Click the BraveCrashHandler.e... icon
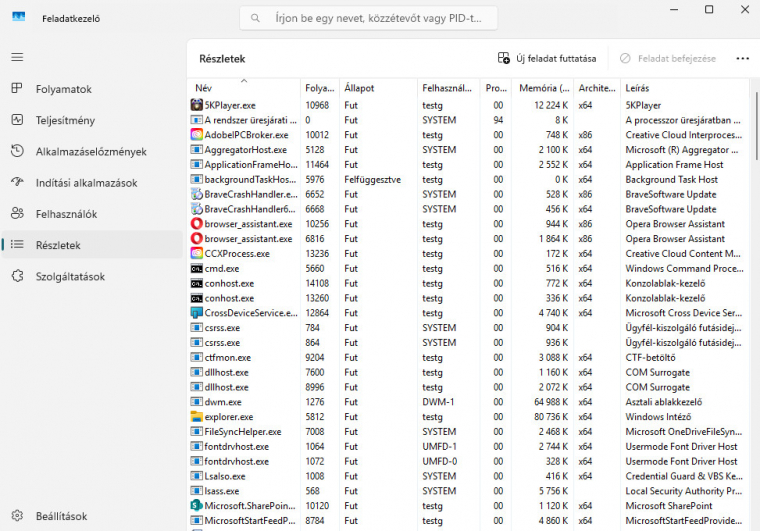This screenshot has width=760, height=531. [196, 194]
